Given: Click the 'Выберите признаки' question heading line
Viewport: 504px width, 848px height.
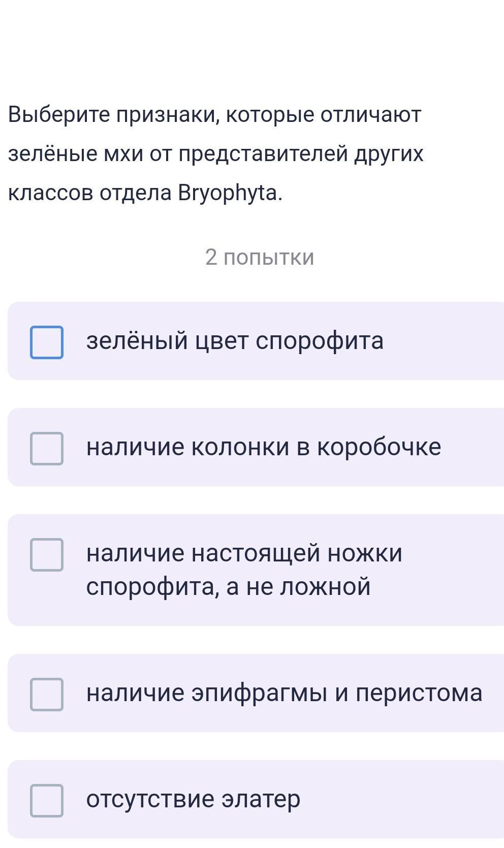Looking at the screenshot, I should click(214, 115).
